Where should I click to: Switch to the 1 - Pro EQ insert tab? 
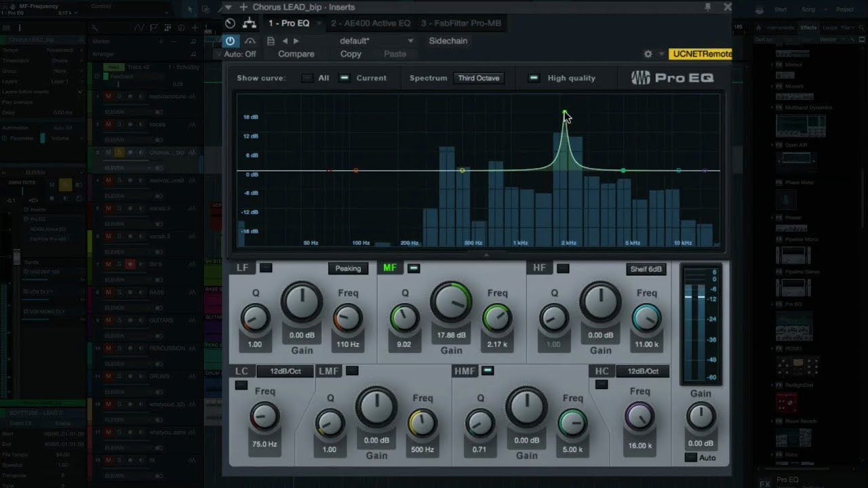pos(289,23)
